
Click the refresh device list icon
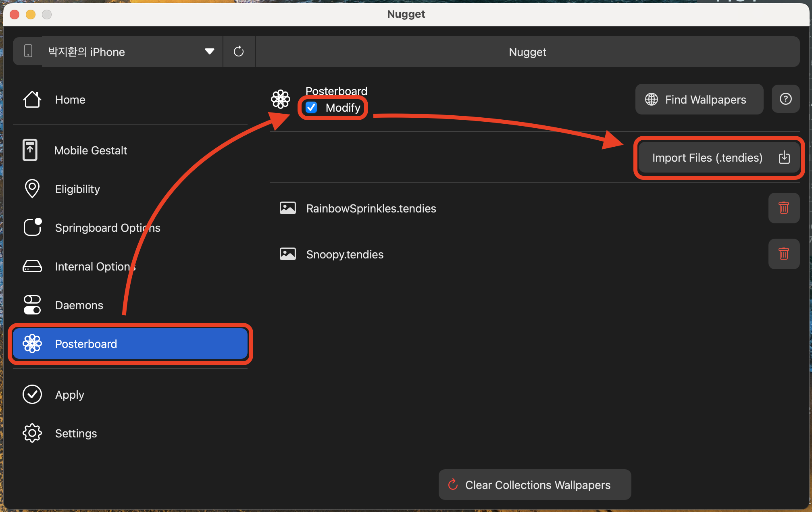239,52
